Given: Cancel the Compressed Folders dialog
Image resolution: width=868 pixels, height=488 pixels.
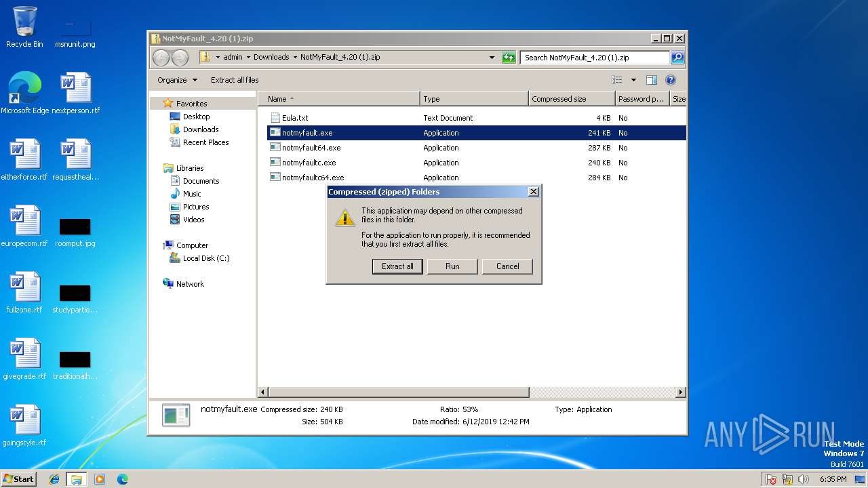Looking at the screenshot, I should coord(507,266).
